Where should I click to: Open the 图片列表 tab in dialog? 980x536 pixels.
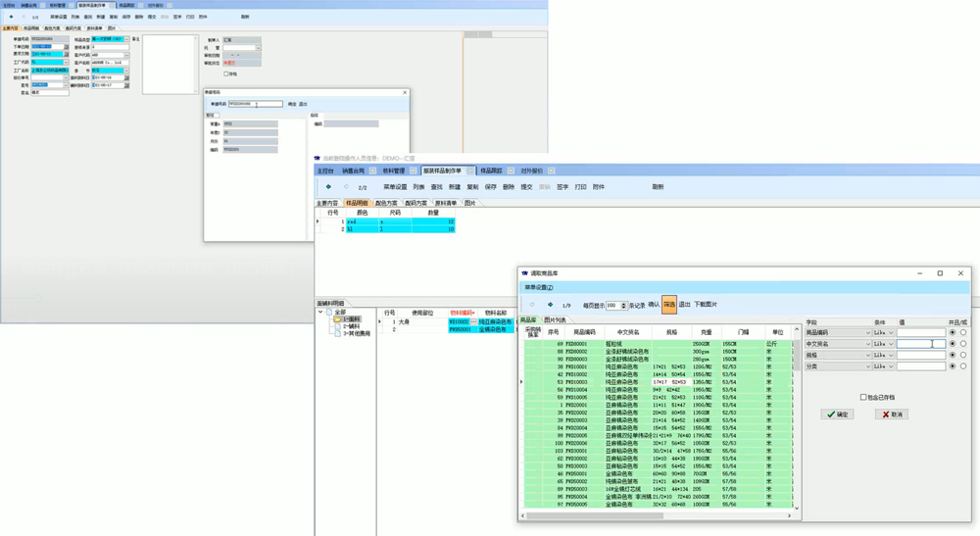(x=555, y=319)
